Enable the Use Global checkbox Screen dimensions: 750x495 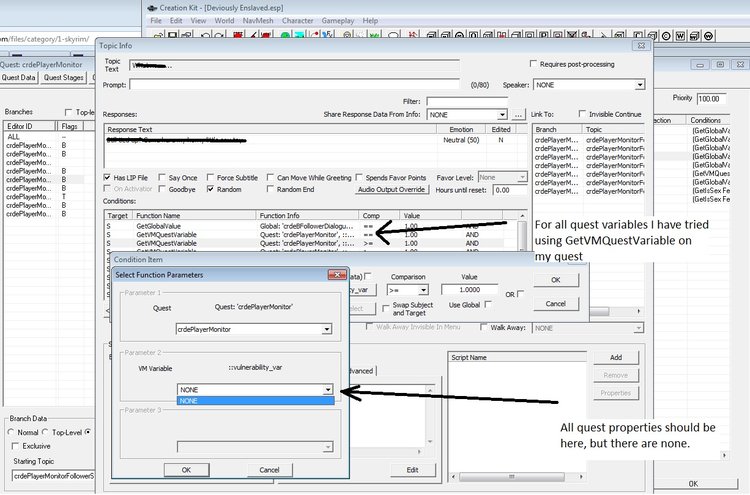pyautogui.click(x=488, y=304)
